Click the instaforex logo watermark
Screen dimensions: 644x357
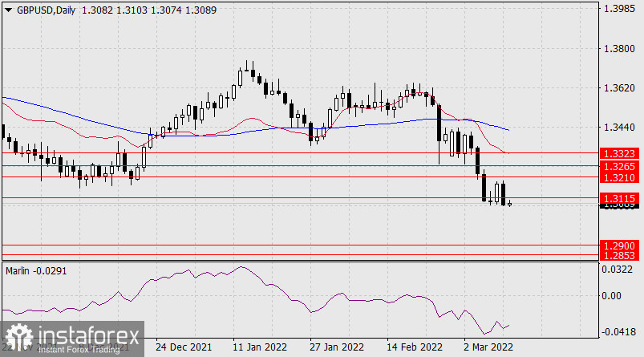coord(72,339)
